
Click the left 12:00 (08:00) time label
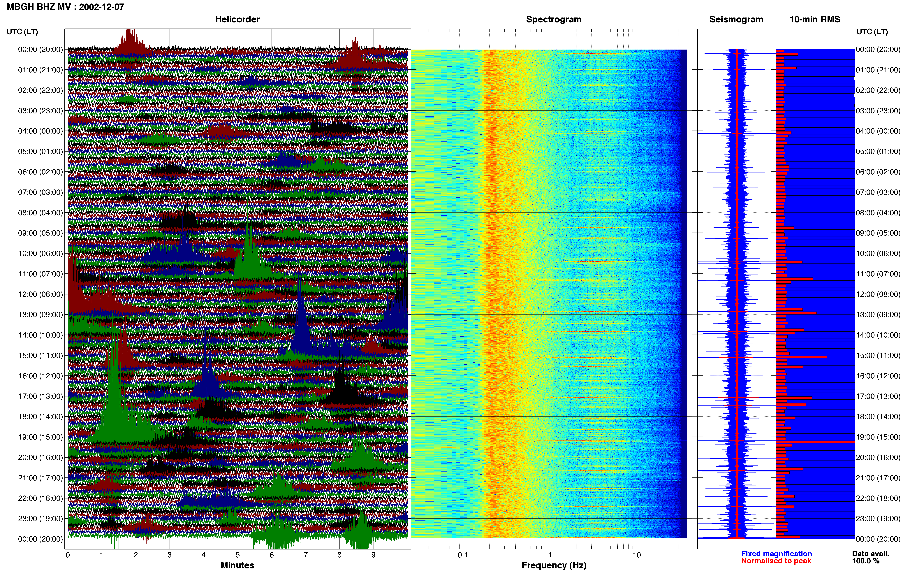click(40, 294)
